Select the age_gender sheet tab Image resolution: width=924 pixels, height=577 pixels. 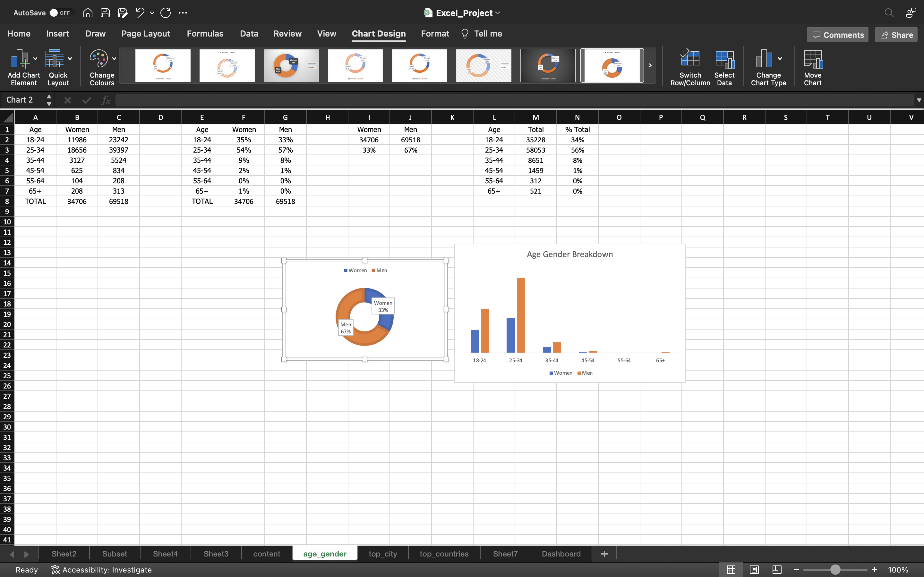click(325, 553)
